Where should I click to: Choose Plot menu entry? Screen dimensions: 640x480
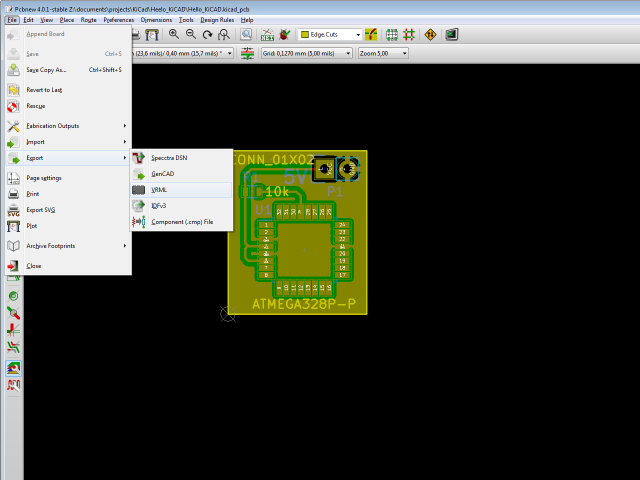point(68,226)
